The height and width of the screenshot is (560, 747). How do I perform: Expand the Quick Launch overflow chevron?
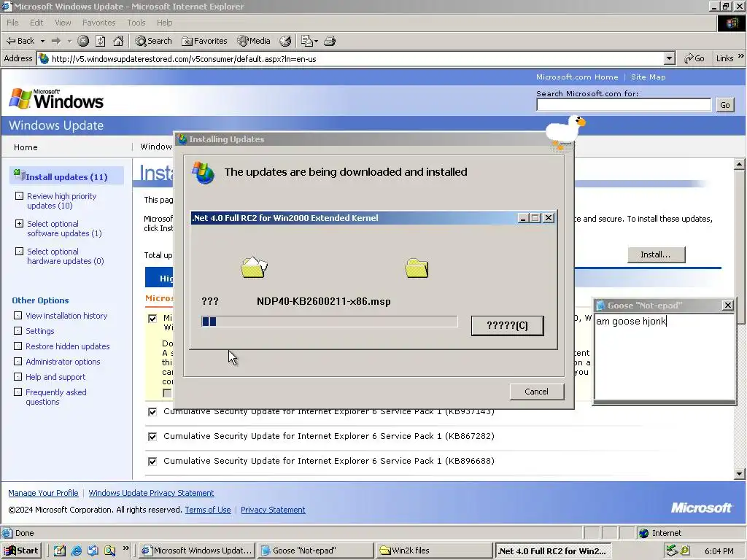tap(125, 548)
